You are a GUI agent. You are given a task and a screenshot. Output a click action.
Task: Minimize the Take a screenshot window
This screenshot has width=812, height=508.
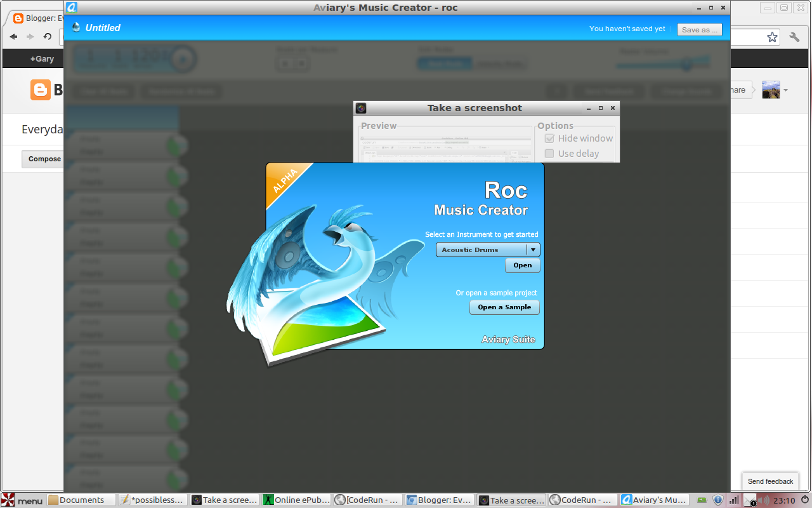588,108
